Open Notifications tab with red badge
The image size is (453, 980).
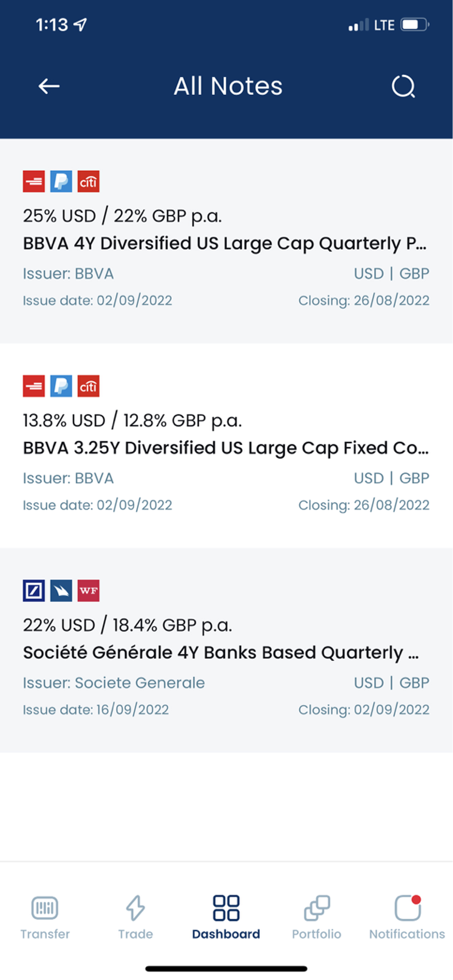[407, 918]
